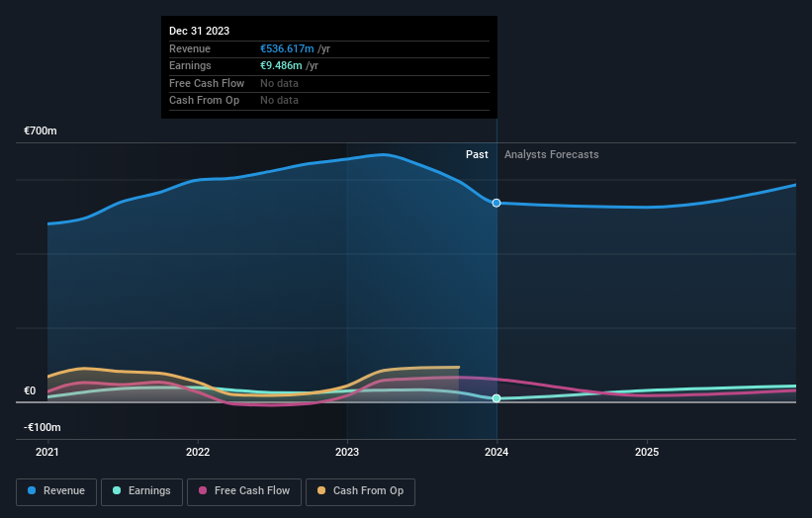
Task: Select the 2021 x-axis label
Action: tap(47, 452)
